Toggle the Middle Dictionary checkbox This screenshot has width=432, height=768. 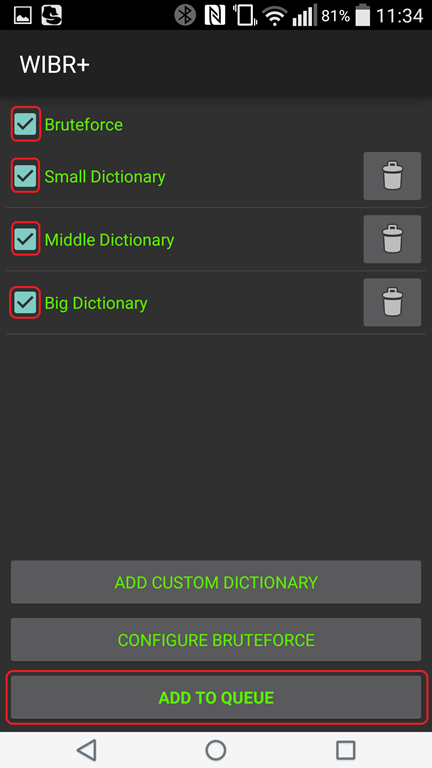(x=25, y=239)
